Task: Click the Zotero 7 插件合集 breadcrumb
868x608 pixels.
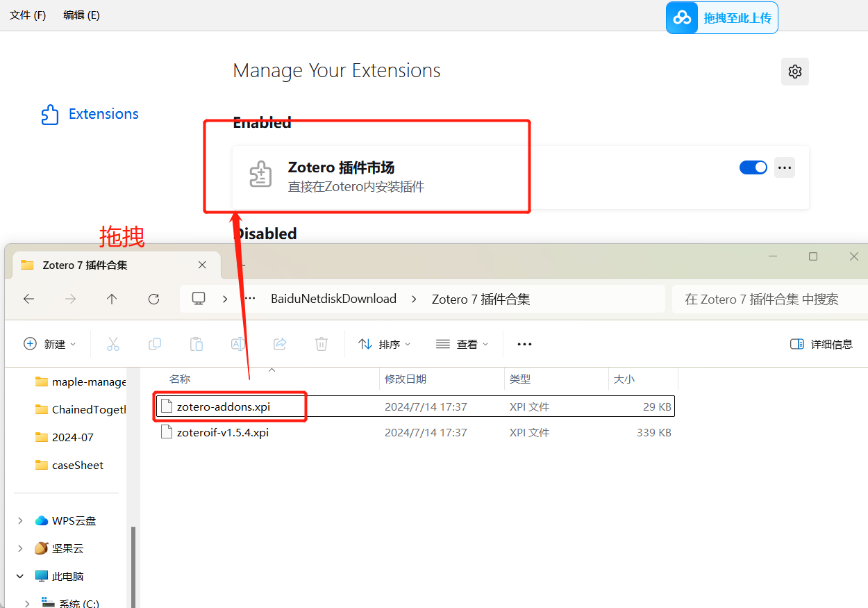Action: point(481,299)
